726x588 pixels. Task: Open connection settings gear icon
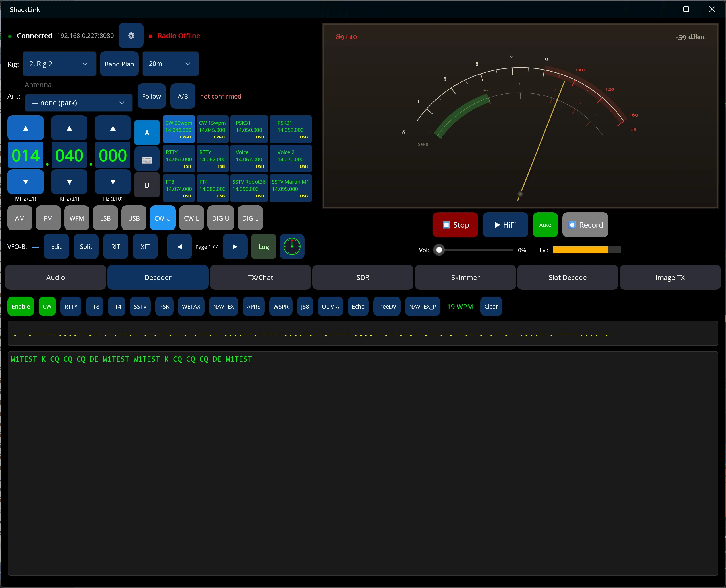(x=131, y=36)
